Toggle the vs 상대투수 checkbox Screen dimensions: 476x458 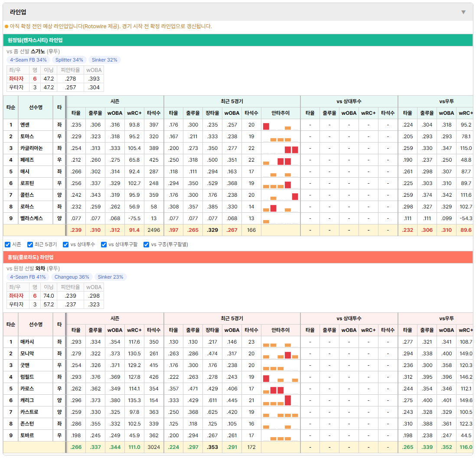point(65,245)
